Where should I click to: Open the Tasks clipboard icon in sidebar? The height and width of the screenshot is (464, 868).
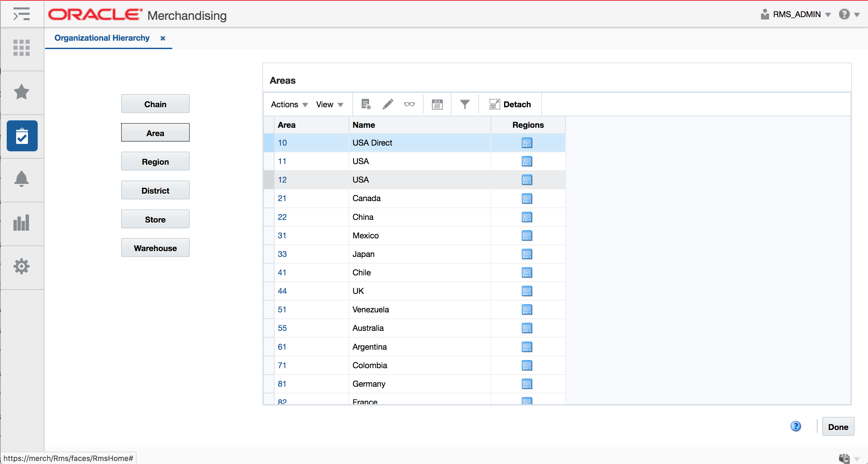coord(22,136)
